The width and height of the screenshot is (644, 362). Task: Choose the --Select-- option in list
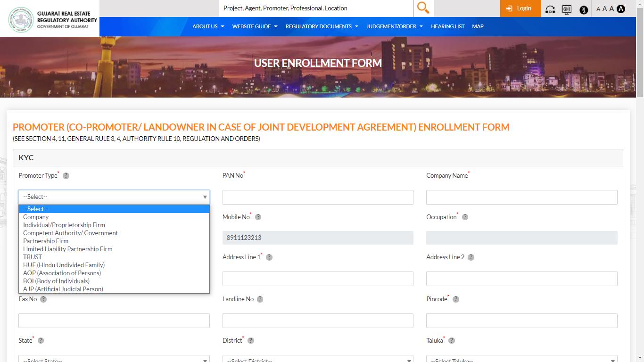click(x=114, y=209)
